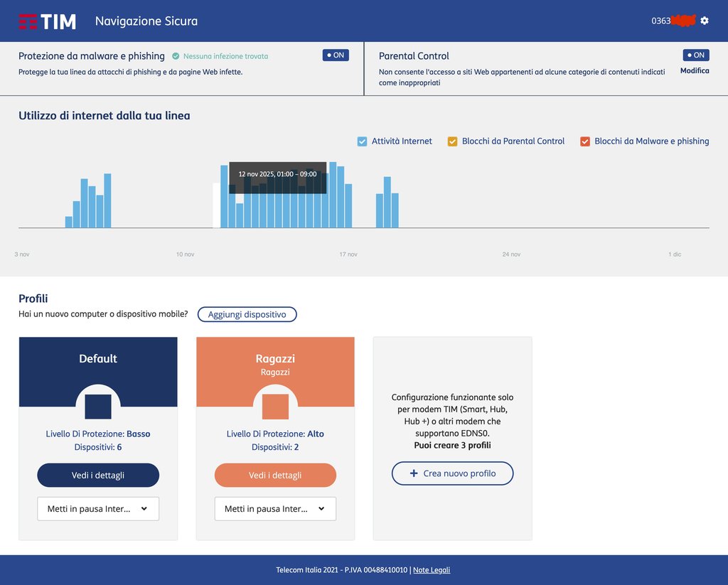This screenshot has height=585, width=728.
Task: Open settings via the gear icon
Action: click(x=705, y=21)
